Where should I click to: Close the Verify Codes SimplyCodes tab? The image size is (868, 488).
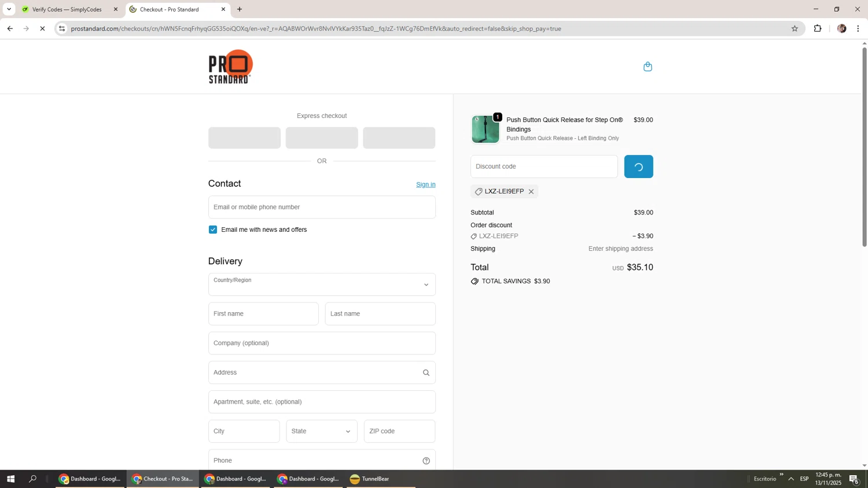coord(115,9)
